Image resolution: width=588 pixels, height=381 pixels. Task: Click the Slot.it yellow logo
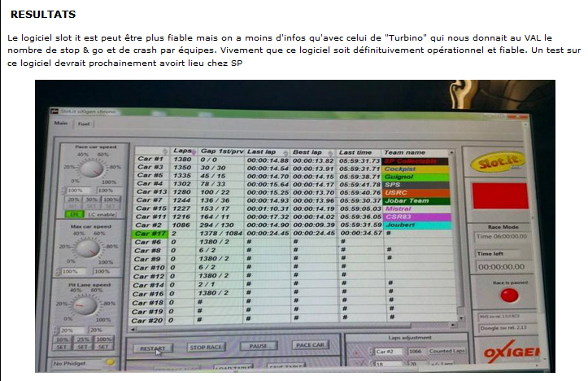coord(496,163)
